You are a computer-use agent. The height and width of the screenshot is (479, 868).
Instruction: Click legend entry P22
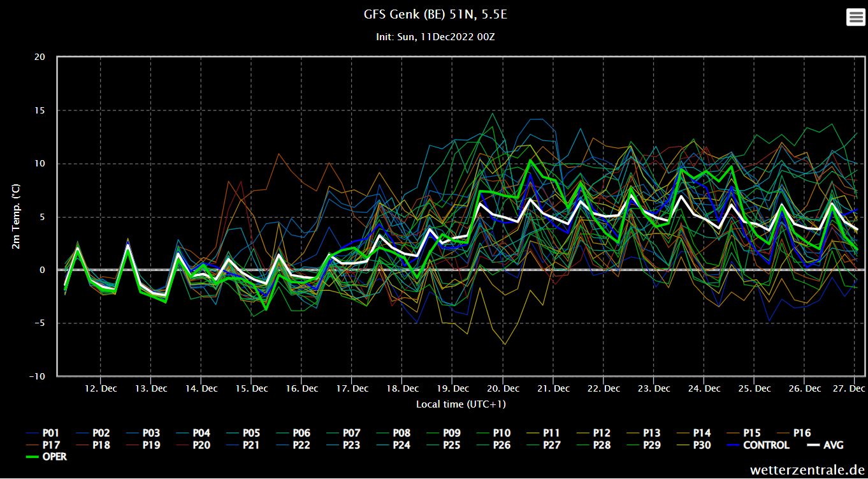pyautogui.click(x=294, y=445)
